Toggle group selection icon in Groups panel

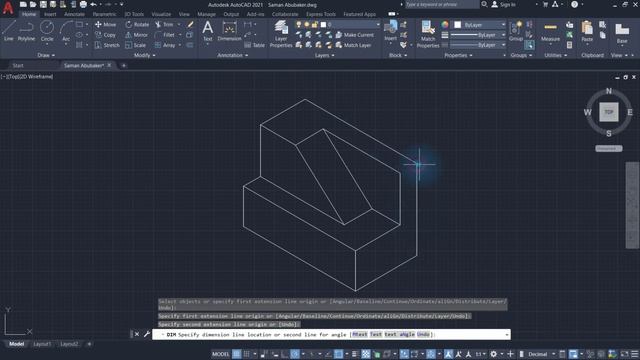(x=529, y=45)
